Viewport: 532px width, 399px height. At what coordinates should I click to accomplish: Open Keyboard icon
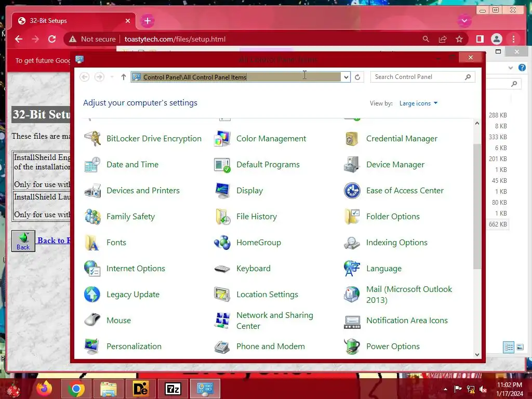click(x=222, y=269)
